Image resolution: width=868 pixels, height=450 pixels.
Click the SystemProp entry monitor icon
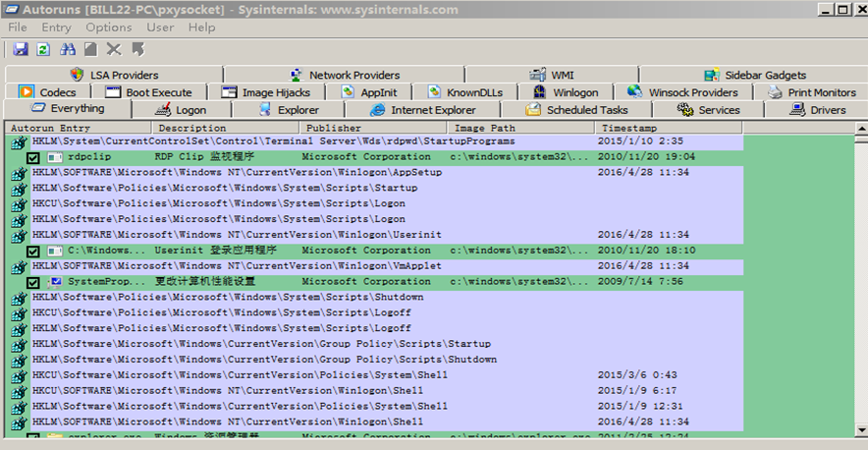[x=55, y=283]
